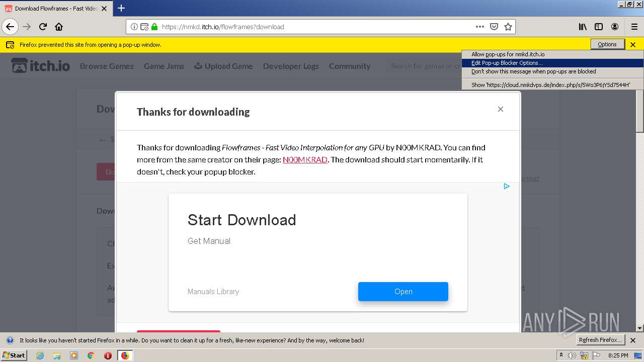Open Developer Logs nav link

[291, 66]
